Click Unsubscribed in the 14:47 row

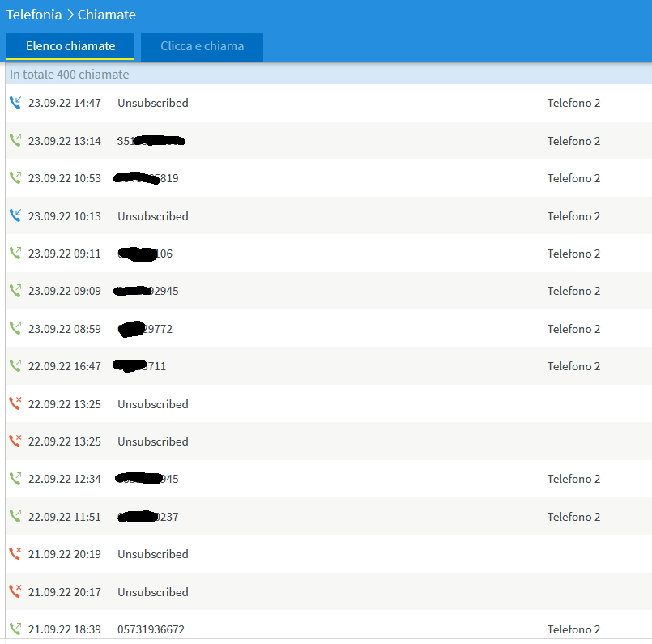click(153, 103)
